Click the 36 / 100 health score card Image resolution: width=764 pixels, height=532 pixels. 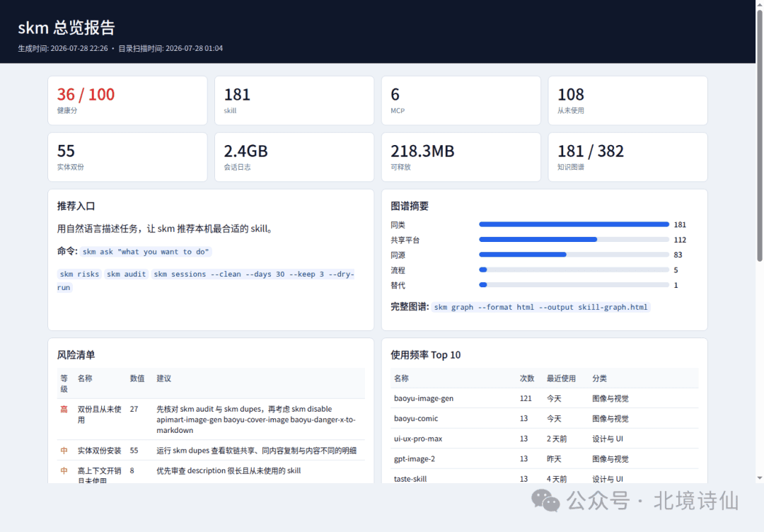click(127, 100)
